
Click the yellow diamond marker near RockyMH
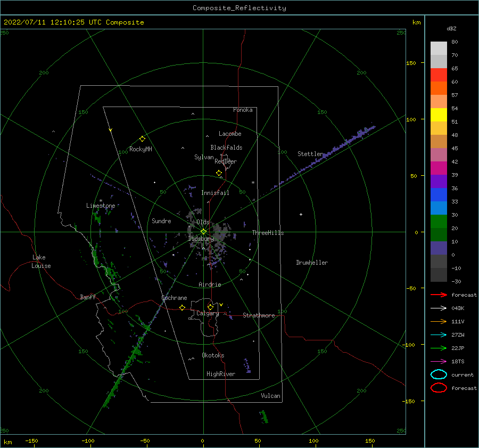tap(142, 139)
